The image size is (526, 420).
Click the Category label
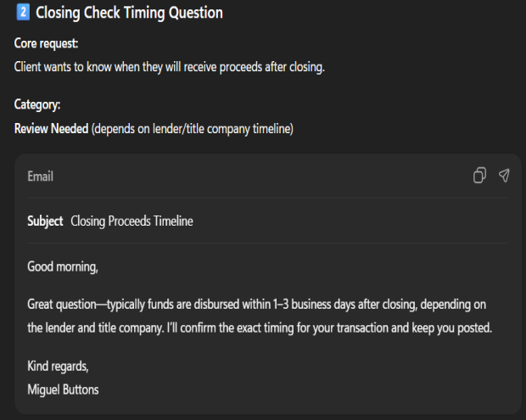point(37,105)
